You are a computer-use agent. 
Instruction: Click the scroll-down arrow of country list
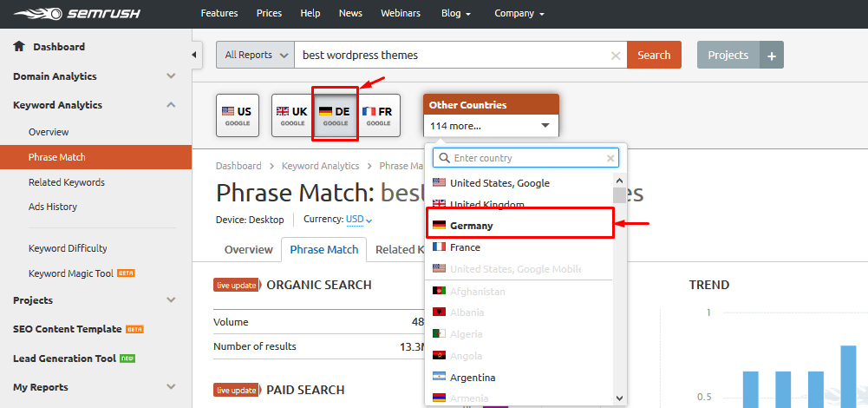[619, 398]
